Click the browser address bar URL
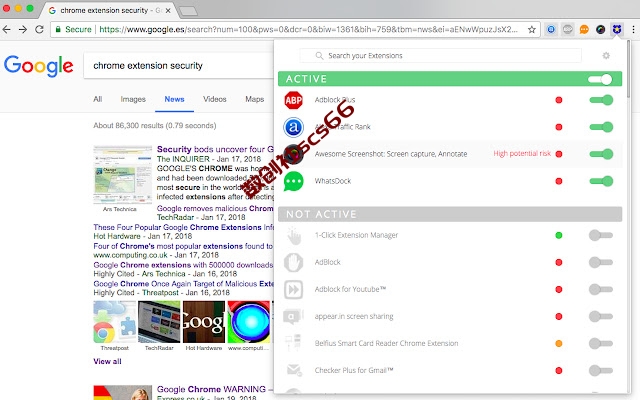The height and width of the screenshot is (400, 640). pos(308,29)
